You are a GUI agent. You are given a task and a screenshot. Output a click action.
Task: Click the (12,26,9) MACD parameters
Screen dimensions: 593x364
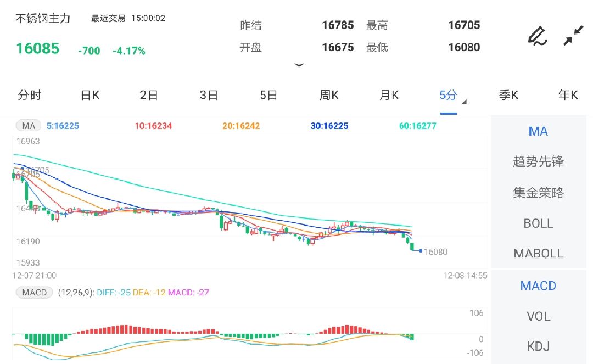click(76, 293)
